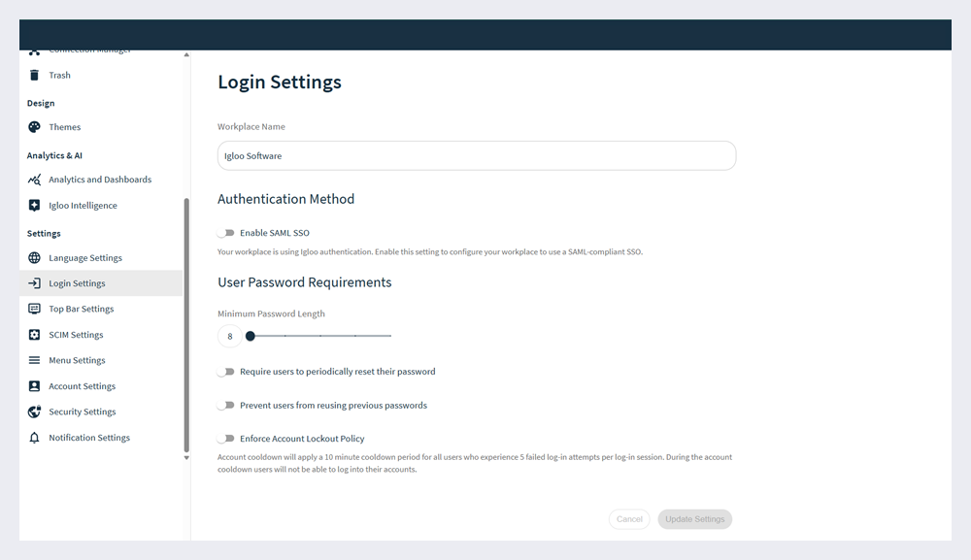Select the SCIM Settings icon
This screenshot has width=971, height=560.
tap(35, 334)
